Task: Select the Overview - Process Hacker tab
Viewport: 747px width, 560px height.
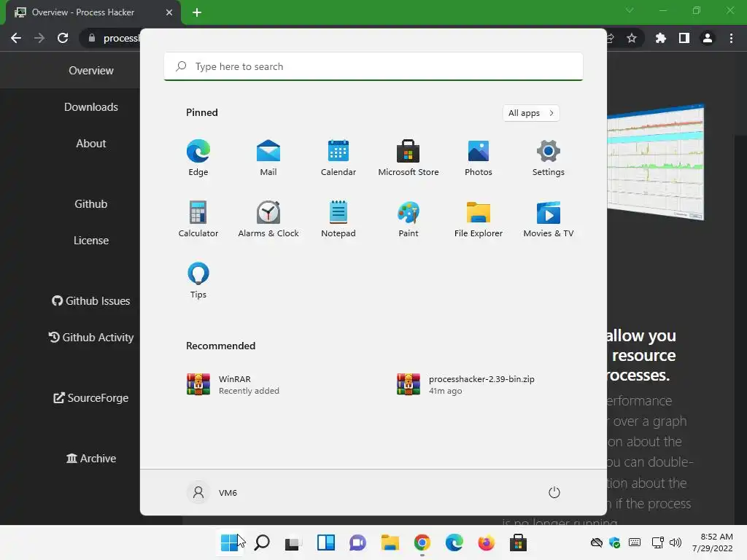Action: pyautogui.click(x=93, y=12)
